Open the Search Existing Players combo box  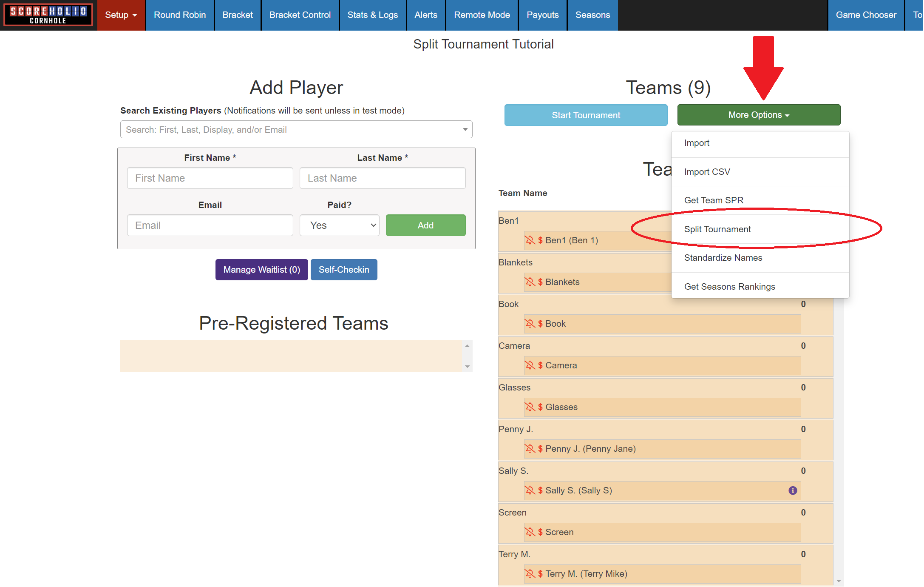[296, 130]
